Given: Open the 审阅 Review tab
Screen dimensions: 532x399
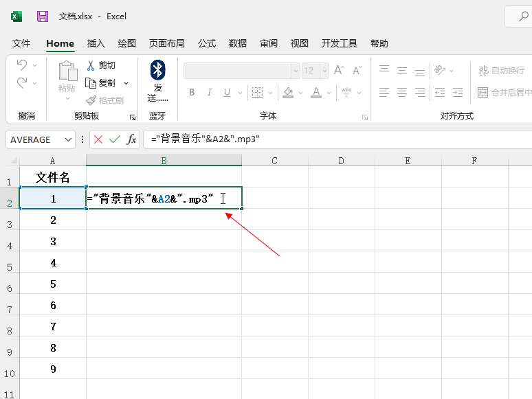Looking at the screenshot, I should tap(269, 43).
